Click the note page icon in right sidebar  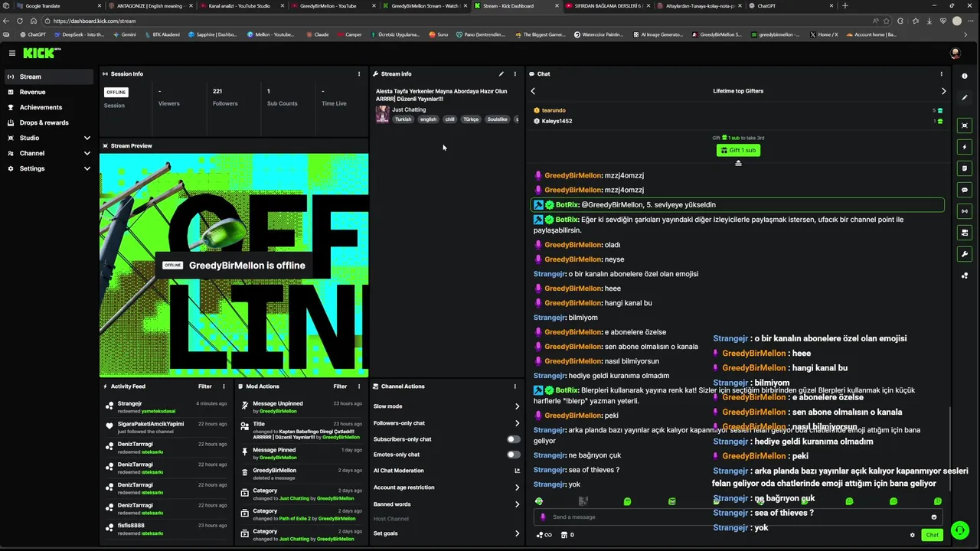tap(965, 168)
